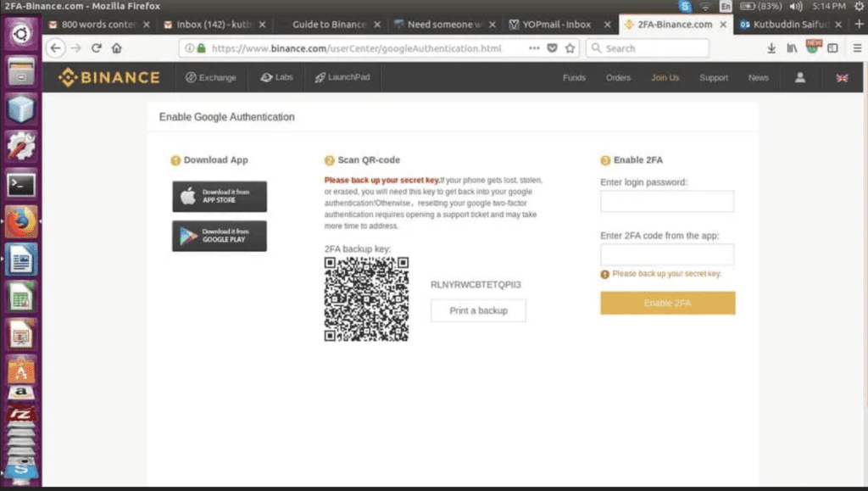Open LibreOffice Impress from launcher

(21, 335)
